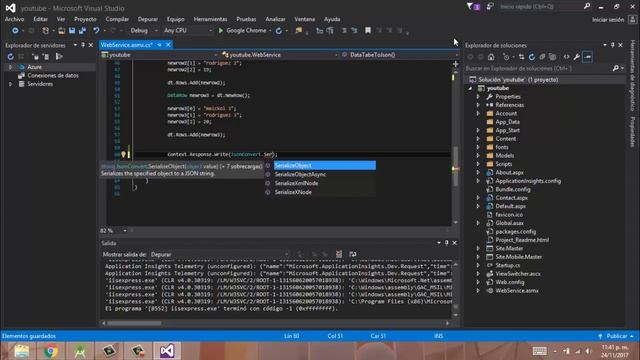This screenshot has width=640, height=360.
Task: Click the Save icon in main toolbar
Action: point(72,31)
